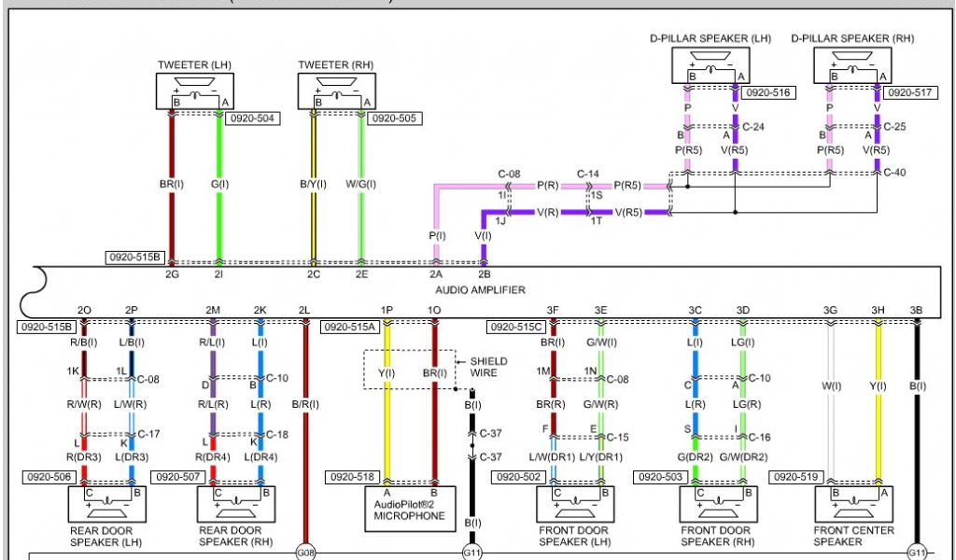The width and height of the screenshot is (956, 560).
Task: Select connector label 0920-518
Action: tap(349, 477)
